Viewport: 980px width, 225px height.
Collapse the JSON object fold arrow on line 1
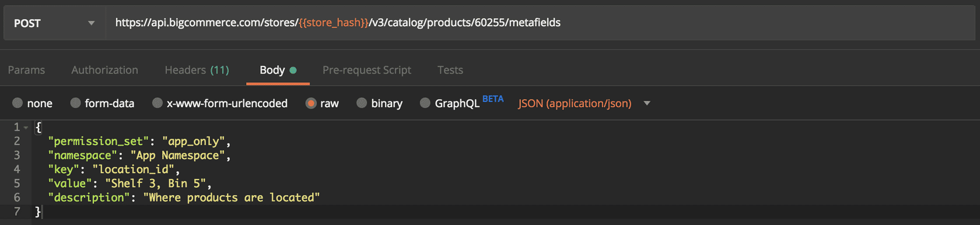click(x=26, y=127)
